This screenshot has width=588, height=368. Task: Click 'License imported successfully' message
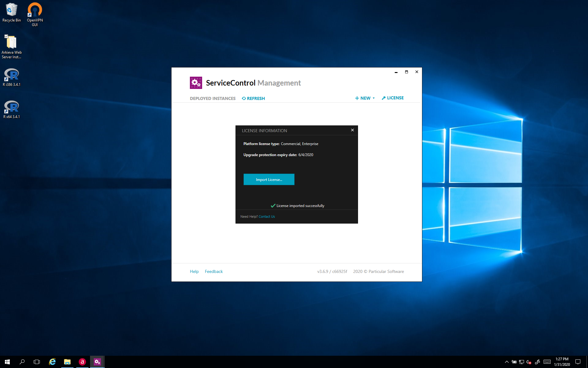coord(300,206)
